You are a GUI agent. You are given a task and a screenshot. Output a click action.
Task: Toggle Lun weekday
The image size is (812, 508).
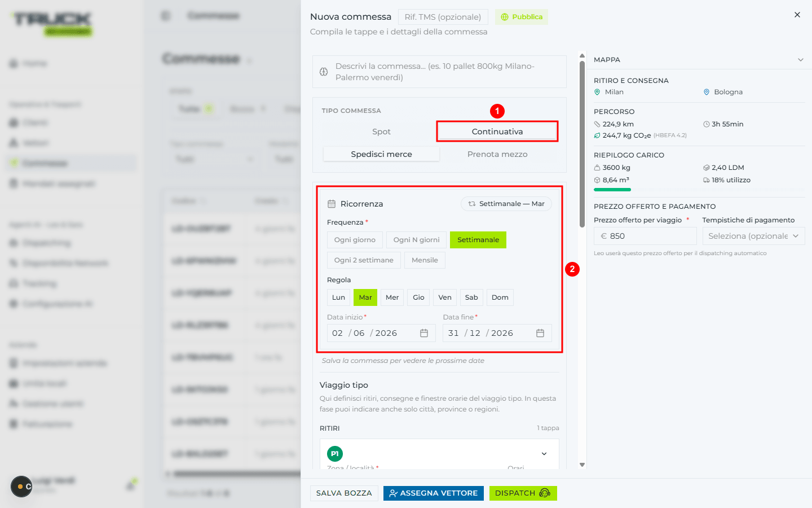pyautogui.click(x=338, y=297)
